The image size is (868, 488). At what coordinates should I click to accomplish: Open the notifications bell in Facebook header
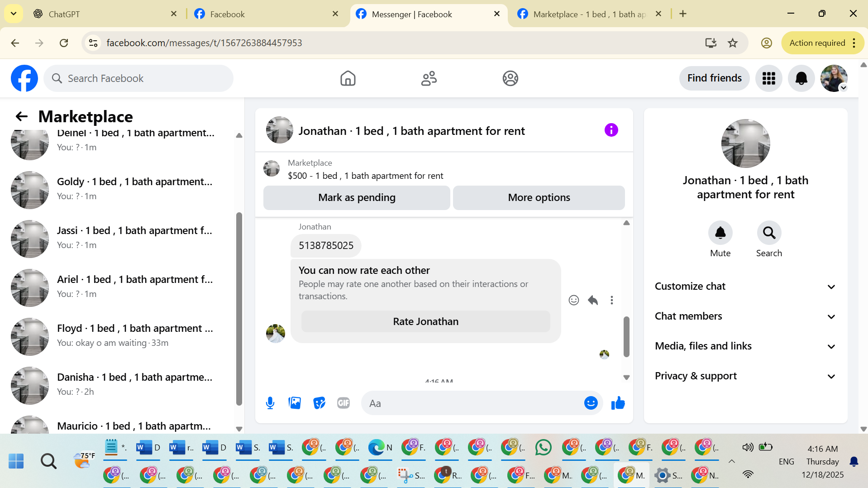pos(801,78)
